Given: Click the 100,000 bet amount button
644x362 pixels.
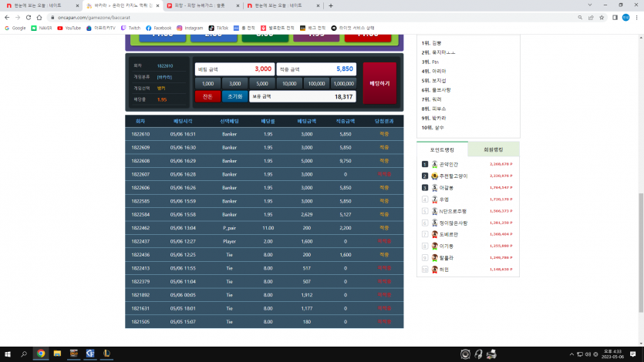Looking at the screenshot, I should 316,84.
